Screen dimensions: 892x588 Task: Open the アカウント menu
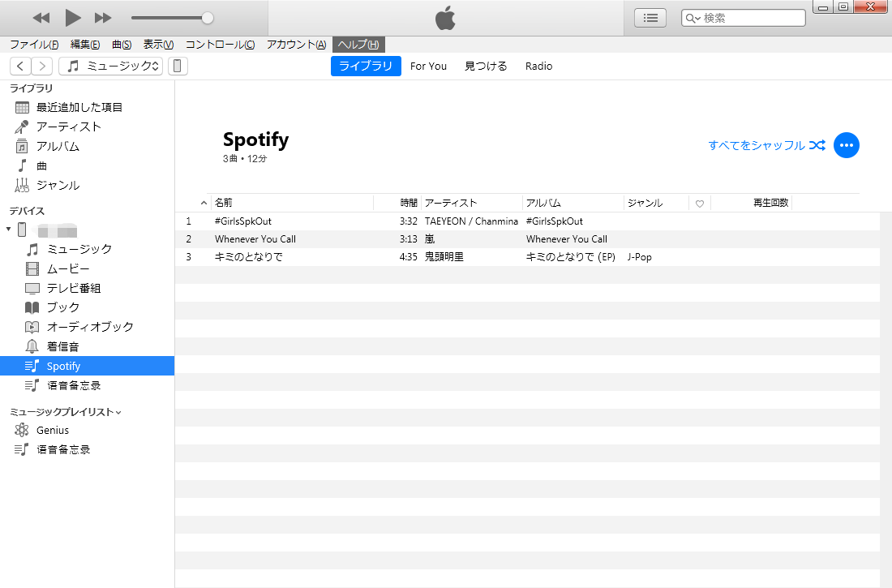coord(296,45)
